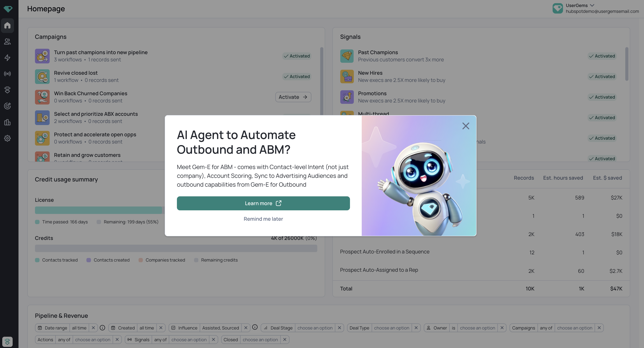Click Activated status for past champions campaign
This screenshot has height=348, width=644.
click(x=297, y=56)
